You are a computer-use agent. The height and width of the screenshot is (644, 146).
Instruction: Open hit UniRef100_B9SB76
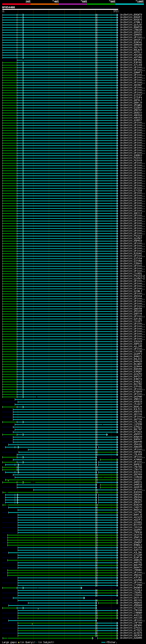[131, 20]
